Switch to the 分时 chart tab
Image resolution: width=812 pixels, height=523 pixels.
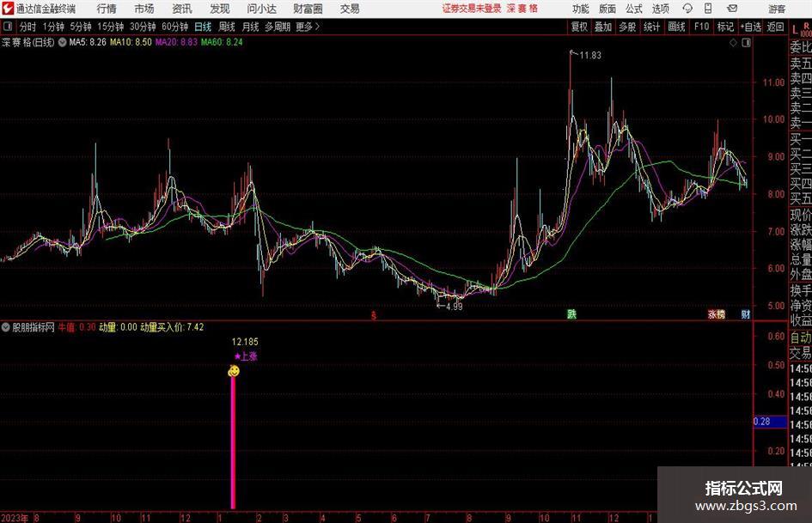click(x=28, y=27)
